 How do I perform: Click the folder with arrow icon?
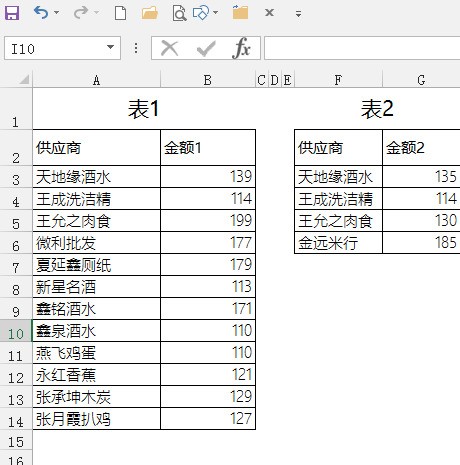coord(240,12)
